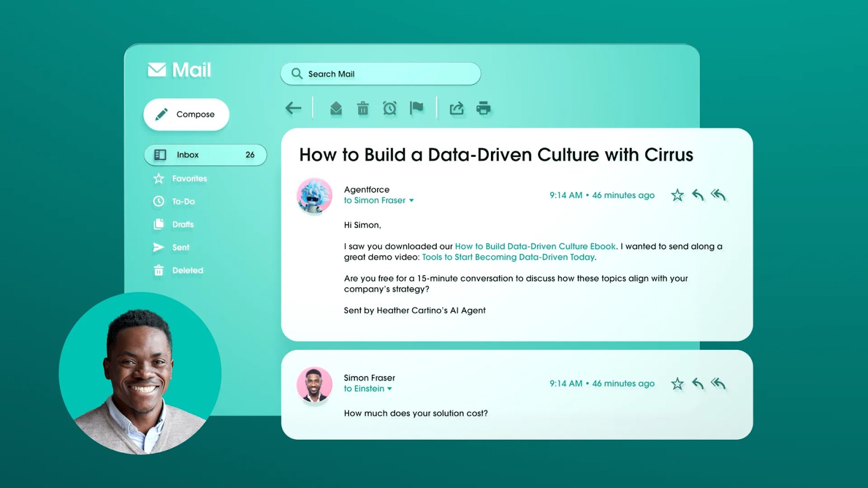Open the Sent folder in the sidebar
The height and width of the screenshot is (488, 868).
[181, 247]
